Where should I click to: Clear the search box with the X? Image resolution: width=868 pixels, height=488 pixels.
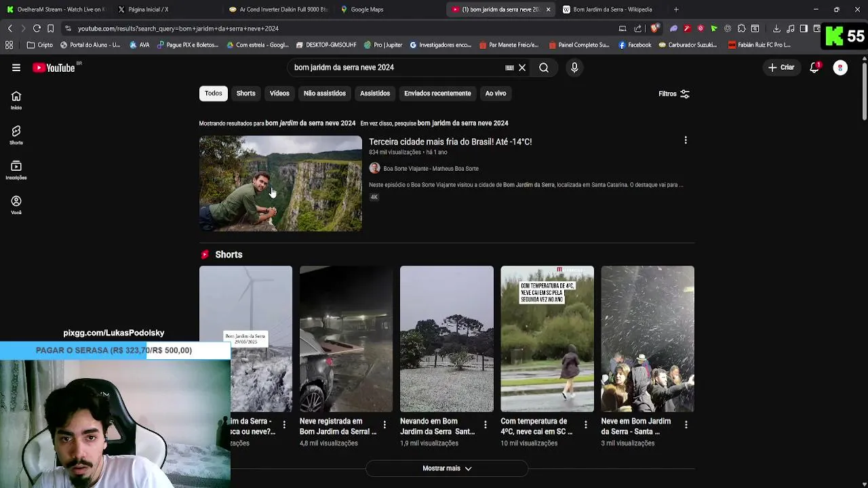click(522, 68)
